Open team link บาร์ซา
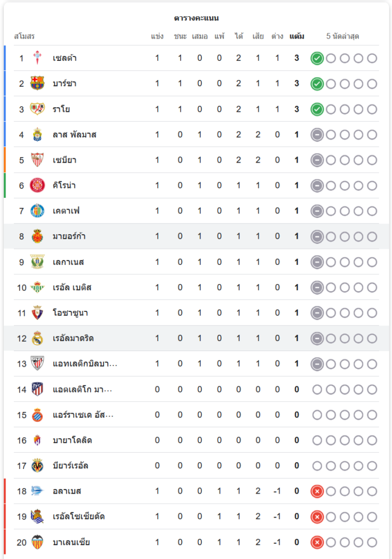This screenshot has height=559, width=392. coord(65,84)
